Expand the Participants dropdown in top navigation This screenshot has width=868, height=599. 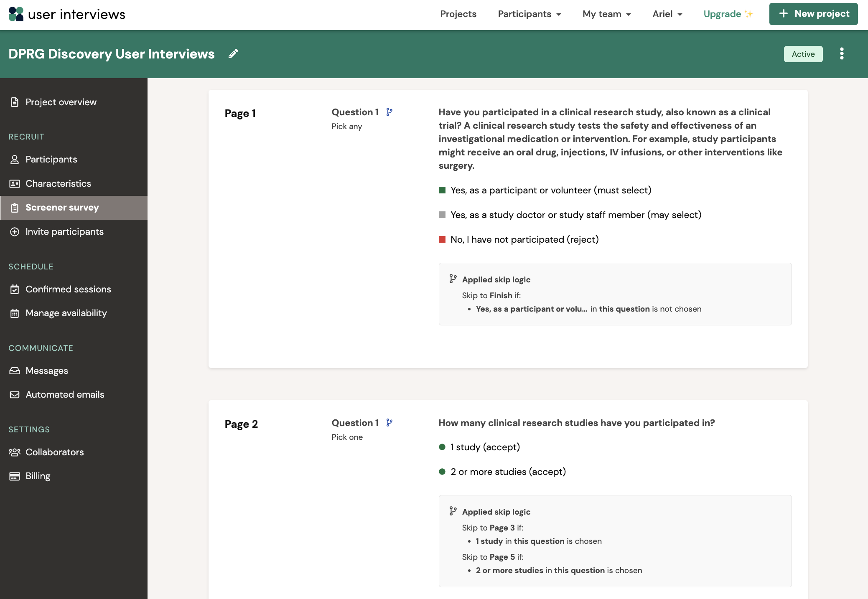pyautogui.click(x=529, y=14)
